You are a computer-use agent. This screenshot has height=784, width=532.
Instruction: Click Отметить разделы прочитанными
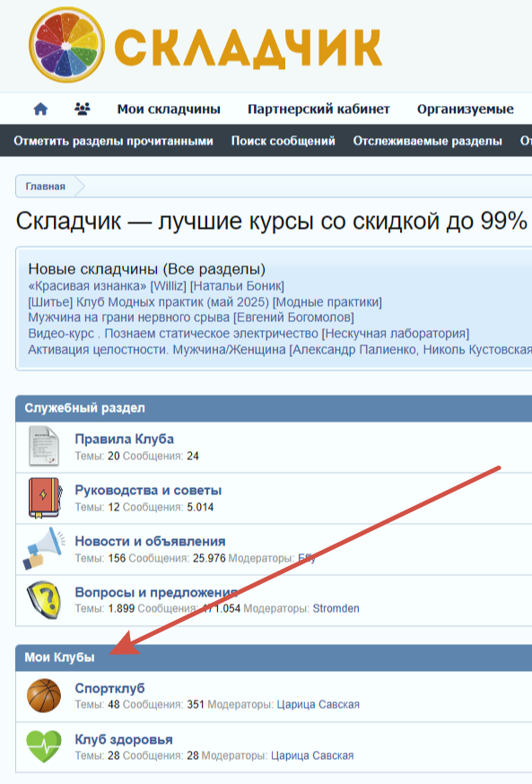[x=114, y=141]
